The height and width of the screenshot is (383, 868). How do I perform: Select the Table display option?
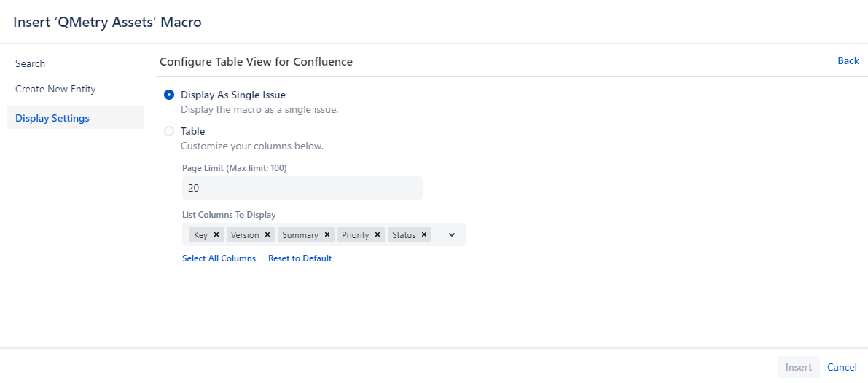click(169, 132)
